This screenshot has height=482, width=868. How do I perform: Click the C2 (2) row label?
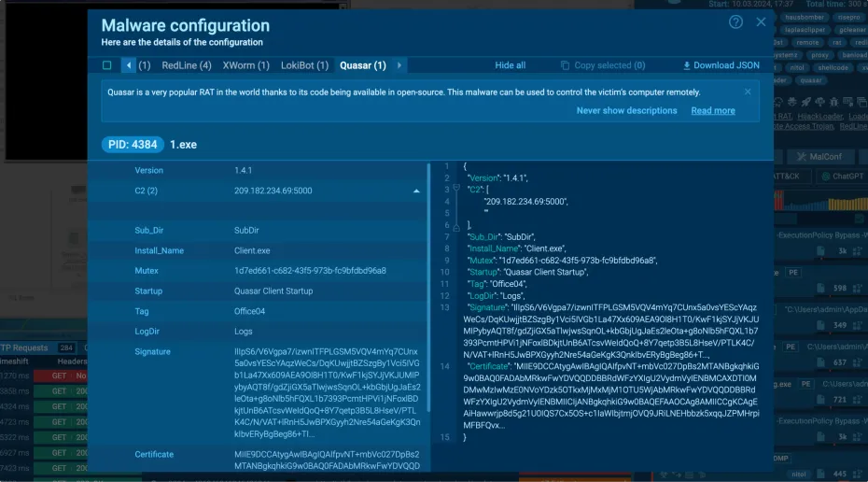tap(147, 191)
